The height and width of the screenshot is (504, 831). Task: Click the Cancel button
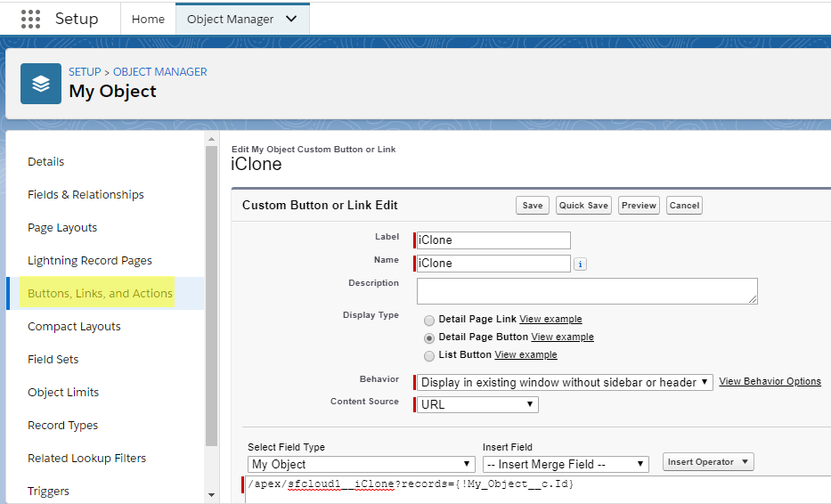click(x=684, y=206)
